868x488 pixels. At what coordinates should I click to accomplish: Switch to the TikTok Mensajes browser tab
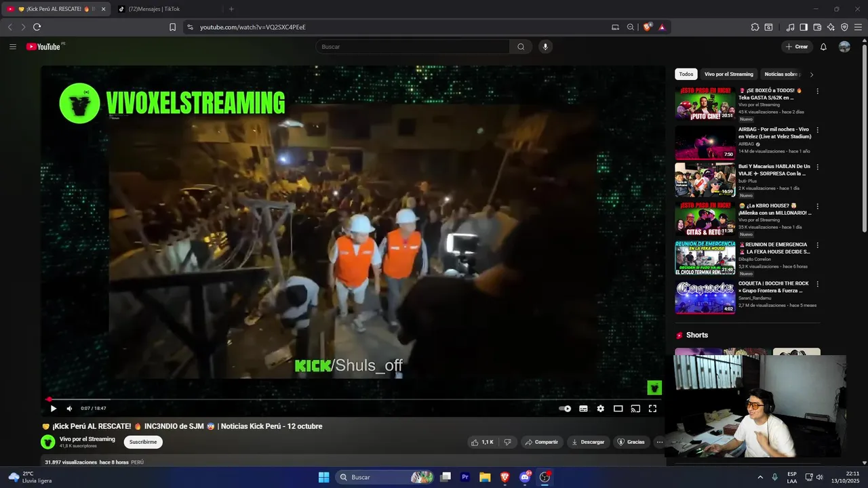165,9
